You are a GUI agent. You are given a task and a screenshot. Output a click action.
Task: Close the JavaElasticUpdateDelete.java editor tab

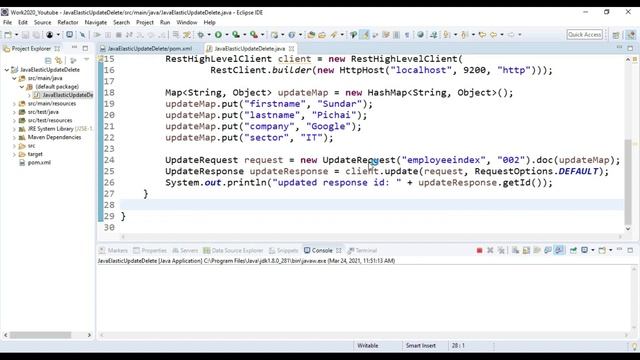point(291,49)
